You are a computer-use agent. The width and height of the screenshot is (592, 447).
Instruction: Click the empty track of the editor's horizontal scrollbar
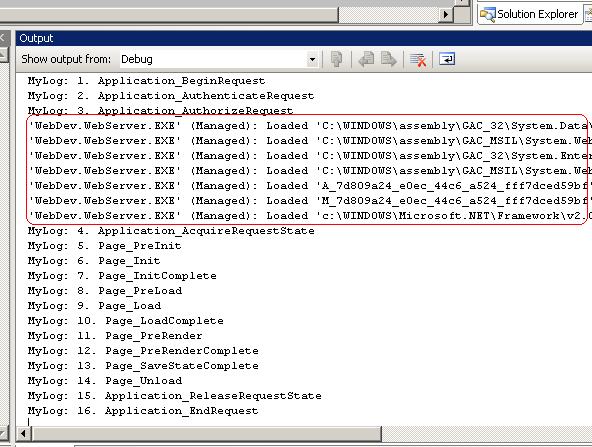[x=388, y=15]
